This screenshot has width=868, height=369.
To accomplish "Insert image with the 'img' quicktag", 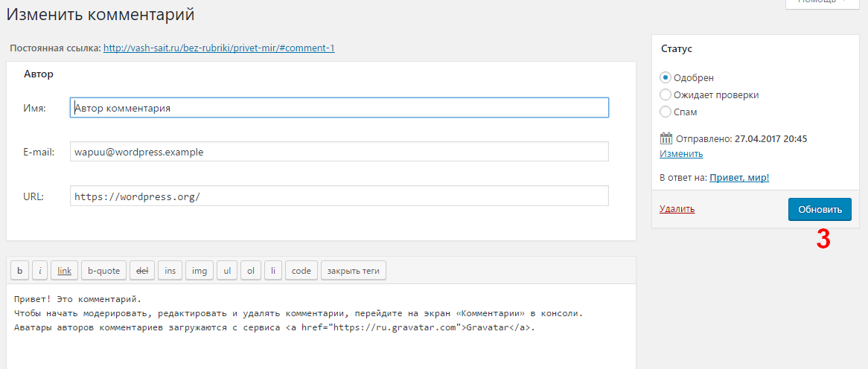I will 200,271.
